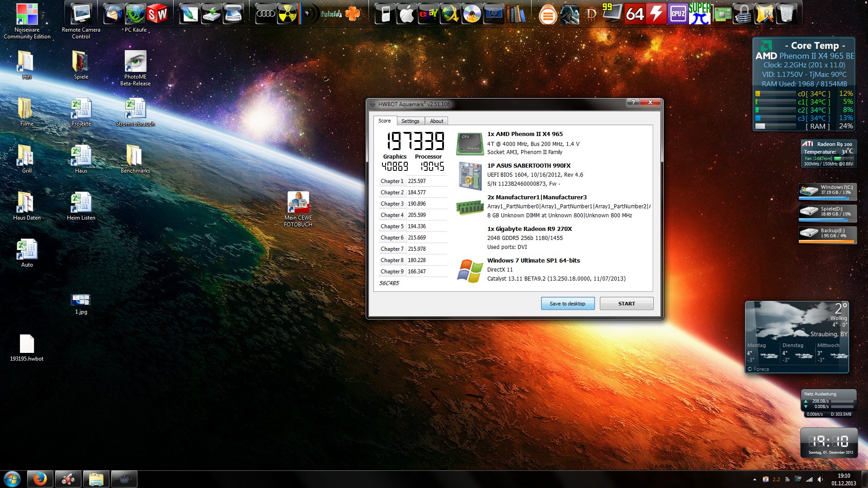Click the Radeon R9 200 temperature gadget
Image resolution: width=868 pixels, height=488 pixels.
(x=829, y=154)
